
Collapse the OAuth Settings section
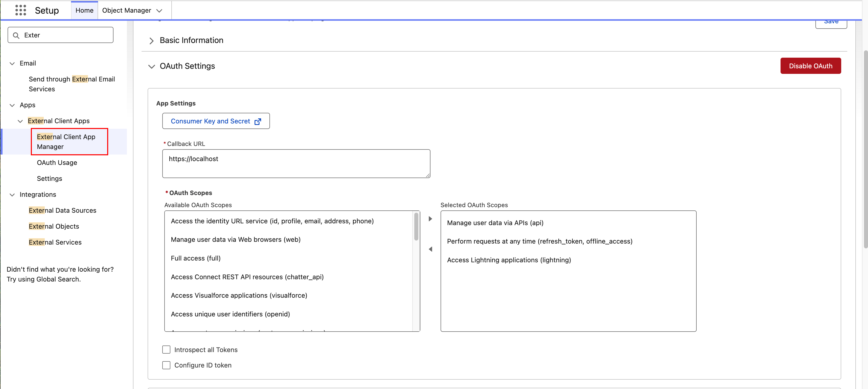coord(152,67)
